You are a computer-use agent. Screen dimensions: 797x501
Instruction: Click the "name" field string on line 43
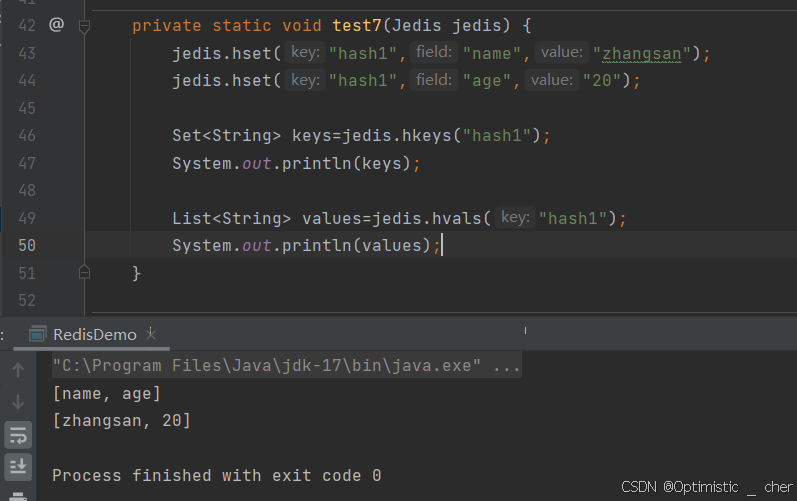tap(492, 53)
